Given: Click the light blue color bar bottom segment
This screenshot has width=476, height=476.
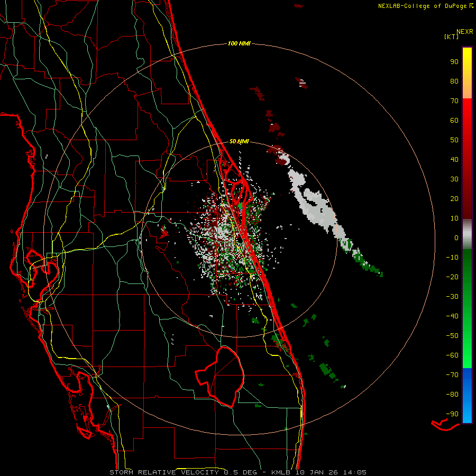Looking at the screenshot, I should pyautogui.click(x=467, y=413).
